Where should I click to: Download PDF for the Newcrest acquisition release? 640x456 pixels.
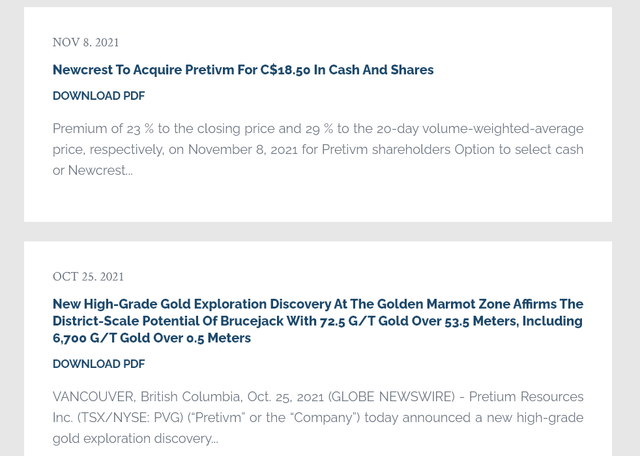click(99, 96)
